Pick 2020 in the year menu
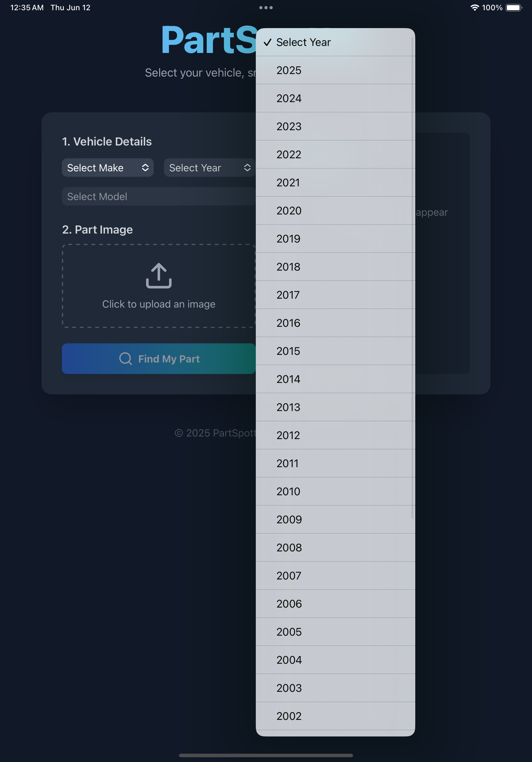This screenshot has height=762, width=532. pos(335,211)
